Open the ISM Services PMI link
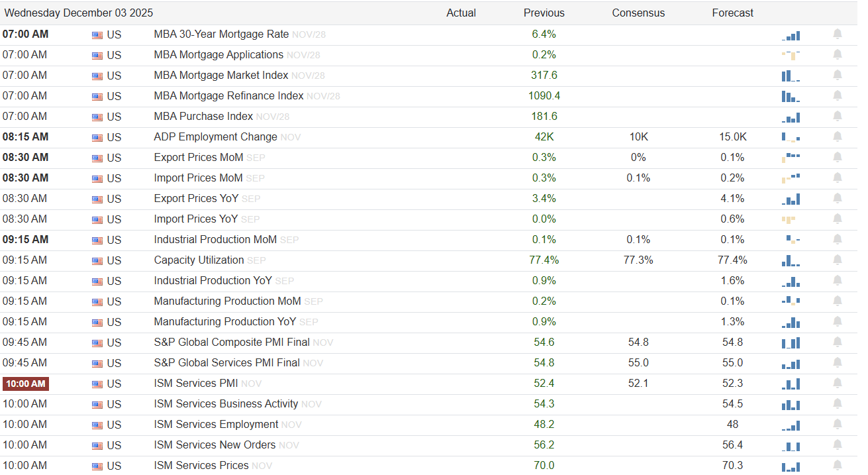 (x=195, y=384)
